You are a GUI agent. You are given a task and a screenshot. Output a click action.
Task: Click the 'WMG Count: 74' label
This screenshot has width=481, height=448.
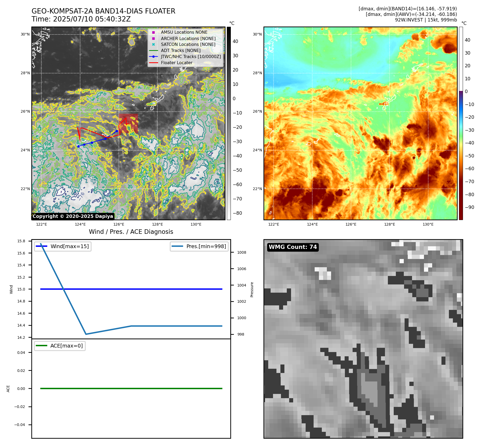[x=293, y=247]
